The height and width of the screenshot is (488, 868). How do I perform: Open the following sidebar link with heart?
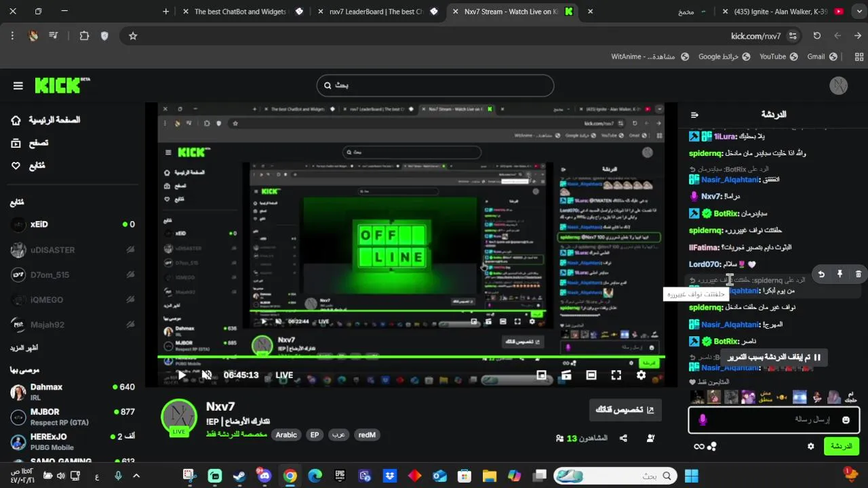pyautogui.click(x=28, y=165)
